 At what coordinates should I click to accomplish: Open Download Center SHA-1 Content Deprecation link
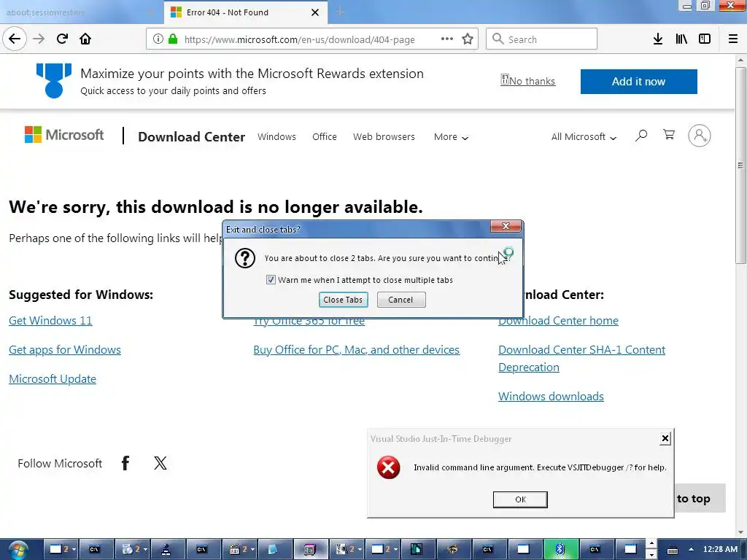581,358
